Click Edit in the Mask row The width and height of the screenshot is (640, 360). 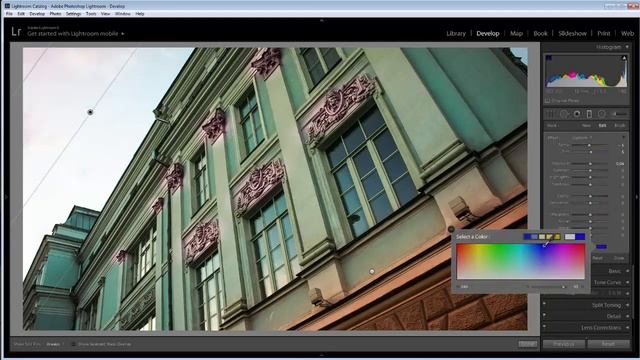point(602,125)
